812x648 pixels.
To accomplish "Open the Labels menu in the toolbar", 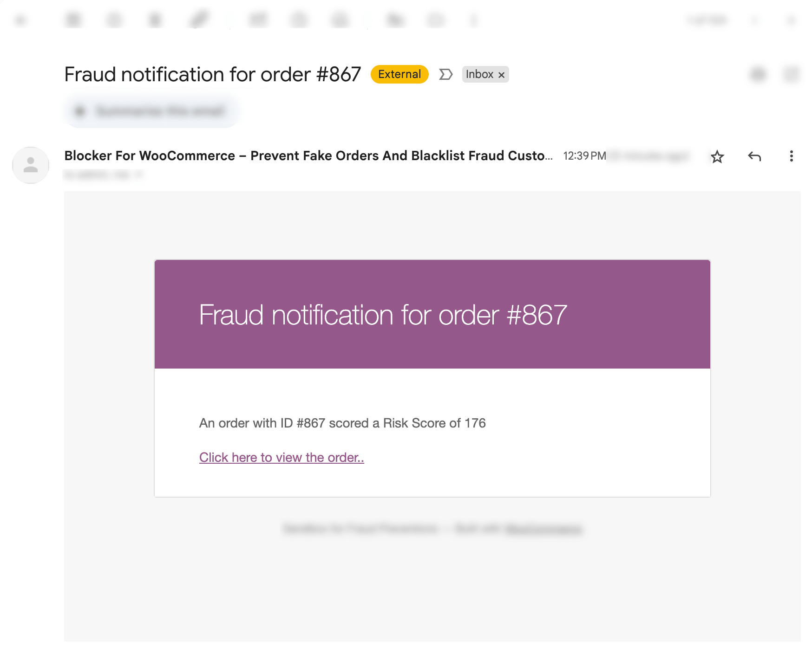I will (x=436, y=20).
